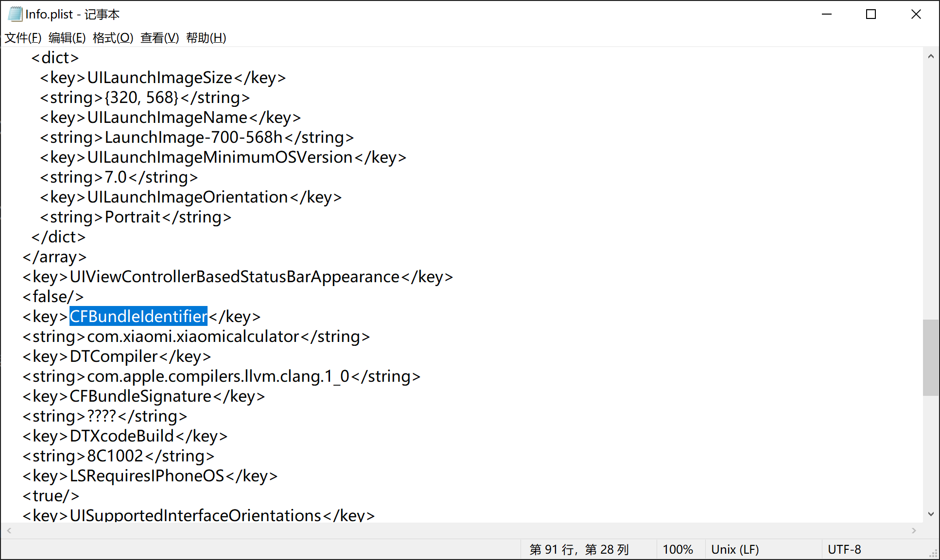Click the Unix (LF) line ending indicator
This screenshot has width=940, height=560.
click(x=735, y=550)
